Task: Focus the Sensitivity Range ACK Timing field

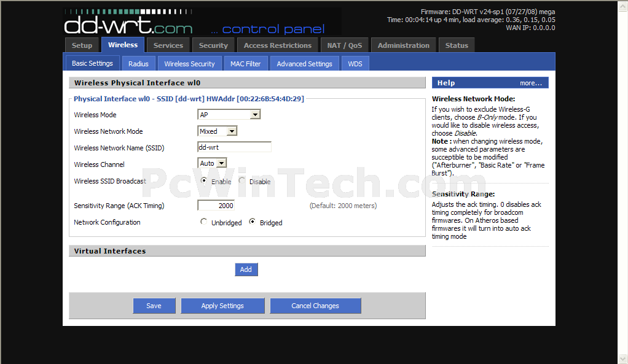Action: 216,206
